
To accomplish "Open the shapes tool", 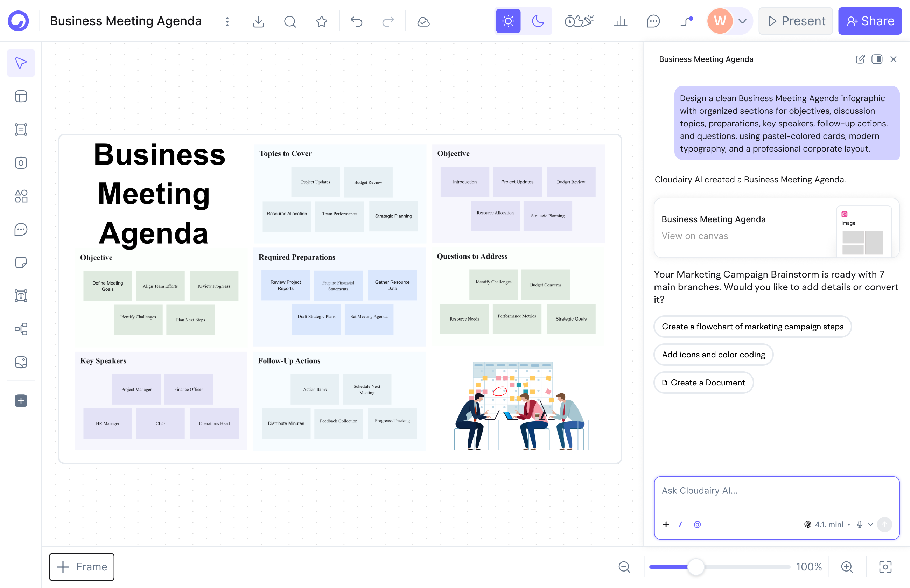I will [21, 196].
